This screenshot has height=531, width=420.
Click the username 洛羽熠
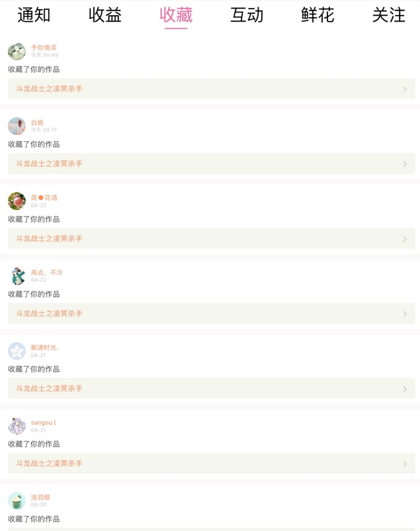(x=41, y=498)
